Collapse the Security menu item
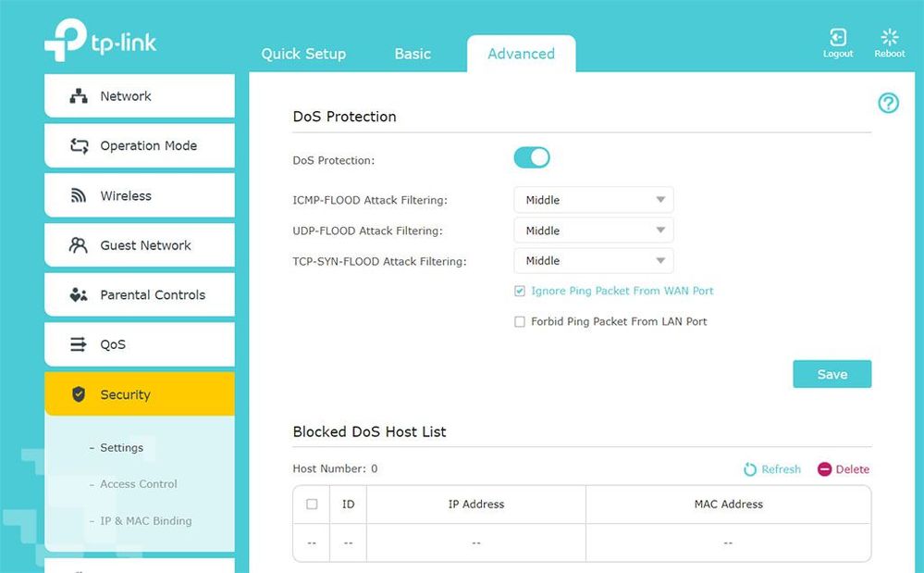This screenshot has height=573, width=924. [x=140, y=393]
